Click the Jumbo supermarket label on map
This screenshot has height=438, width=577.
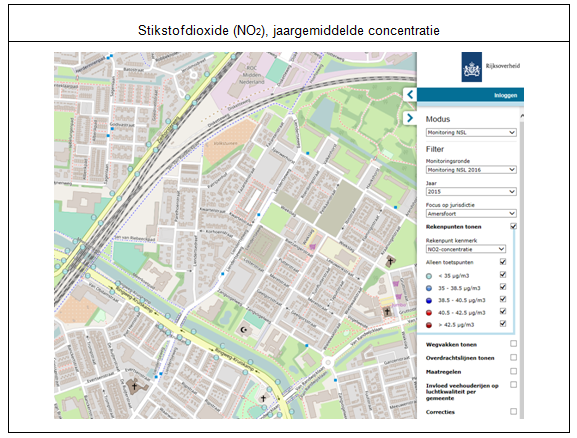398,305
